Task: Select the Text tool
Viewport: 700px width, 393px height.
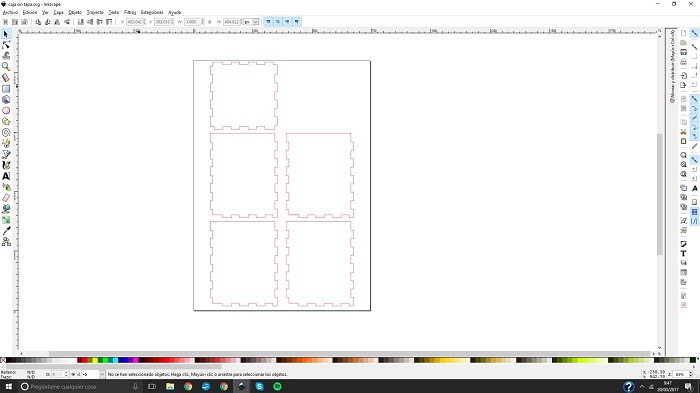Action: coord(6,176)
